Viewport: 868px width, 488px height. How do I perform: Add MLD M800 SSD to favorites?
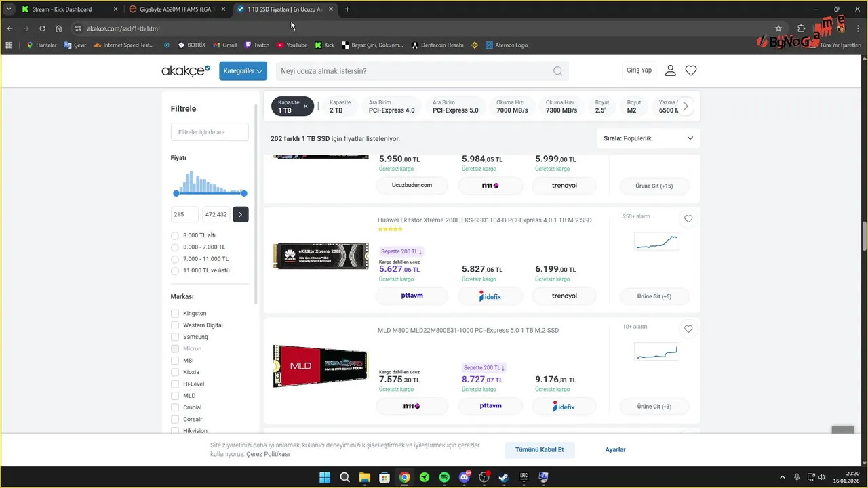[688, 329]
